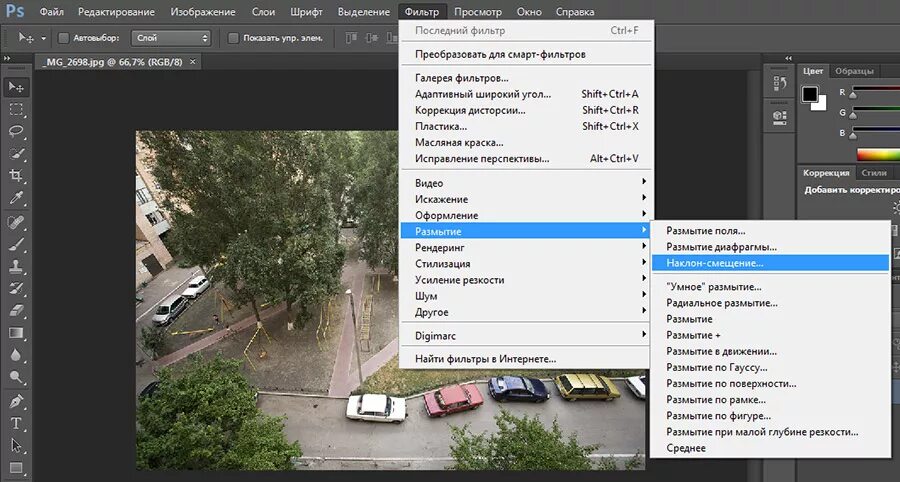
Task: Open the 3D properties panel icon
Action: click(x=780, y=116)
